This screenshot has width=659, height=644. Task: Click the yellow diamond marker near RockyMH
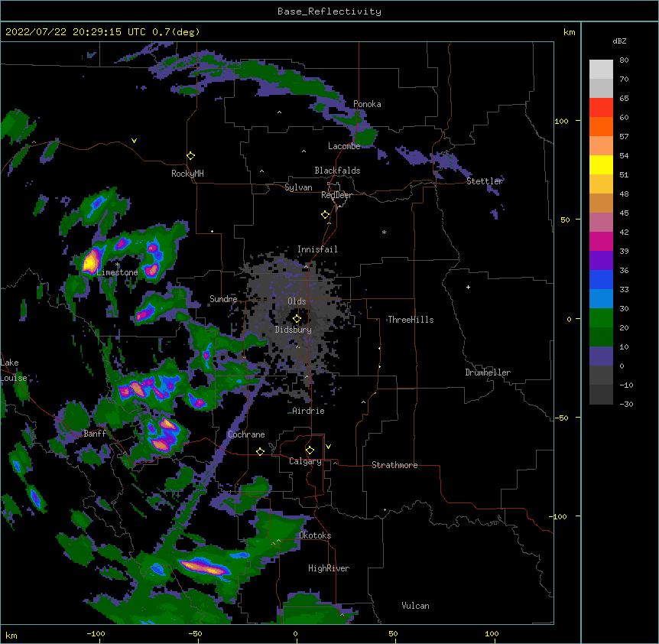(x=190, y=156)
